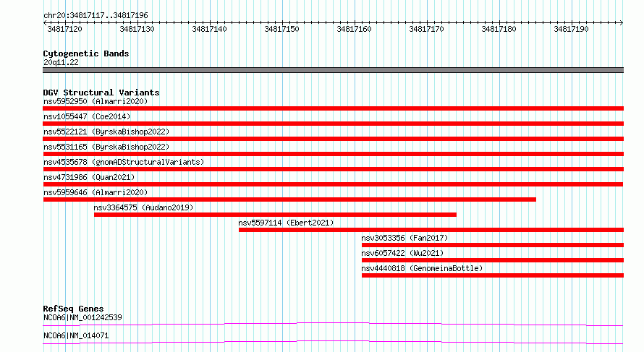
Task: Click the red bar of nsv5959646
Action: point(289,199)
